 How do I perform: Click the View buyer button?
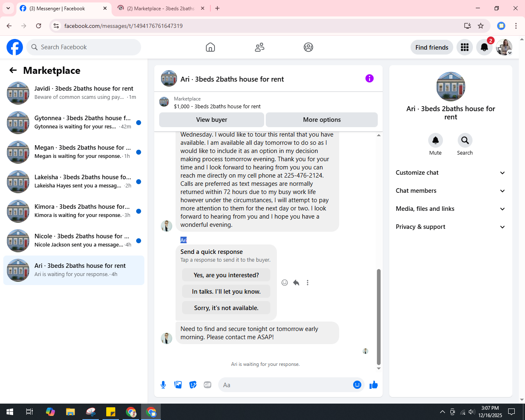point(212,120)
